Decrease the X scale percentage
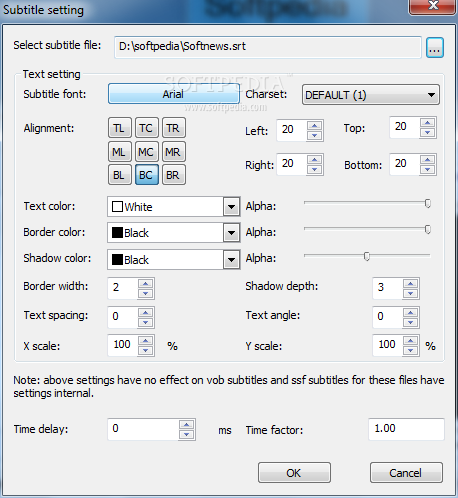This screenshot has height=498, width=458. click(x=146, y=350)
